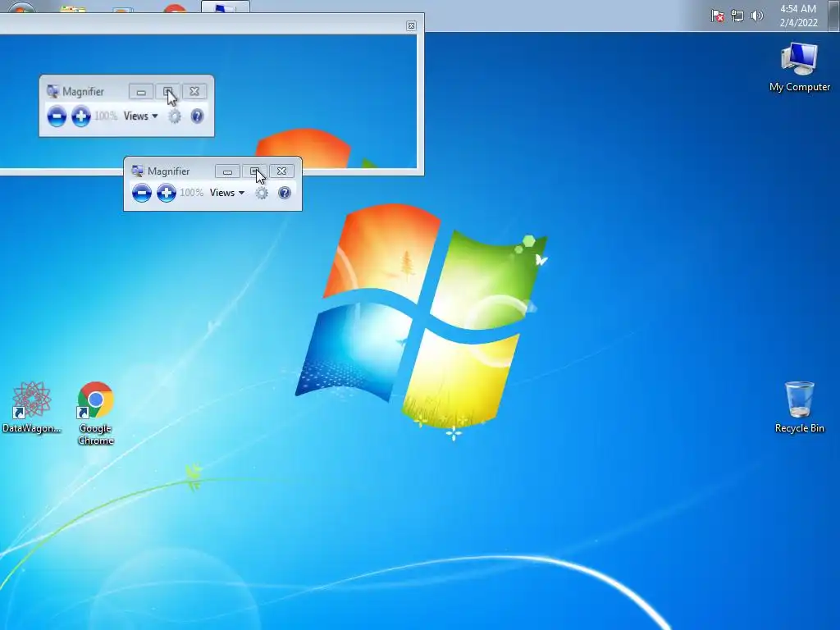This screenshot has width=840, height=630.
Task: Open the volume speaker tray icon
Action: click(x=756, y=16)
